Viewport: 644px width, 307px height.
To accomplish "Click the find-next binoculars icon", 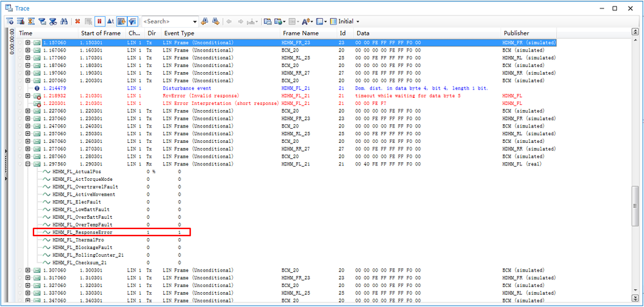I will 215,21.
